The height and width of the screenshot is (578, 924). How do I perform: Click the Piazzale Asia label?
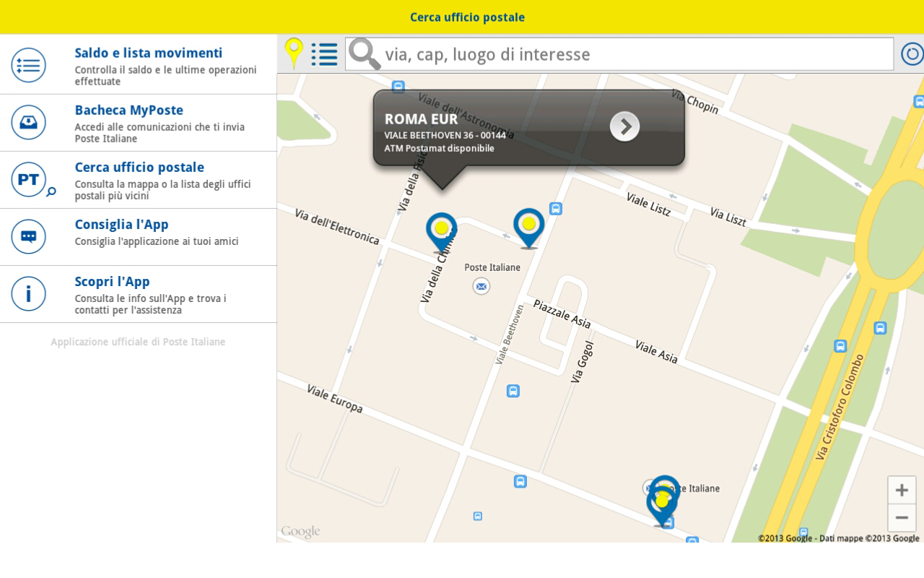coord(562,314)
